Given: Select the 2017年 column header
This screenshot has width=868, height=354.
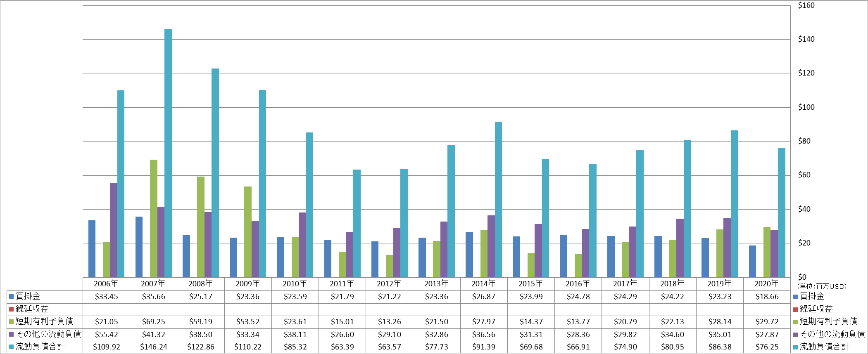Looking at the screenshot, I should point(625,284).
